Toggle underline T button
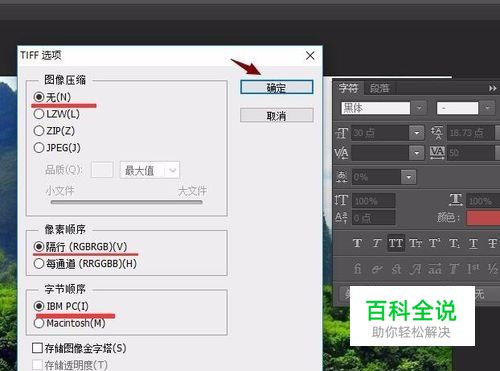The width and height of the screenshot is (500, 371). [473, 243]
